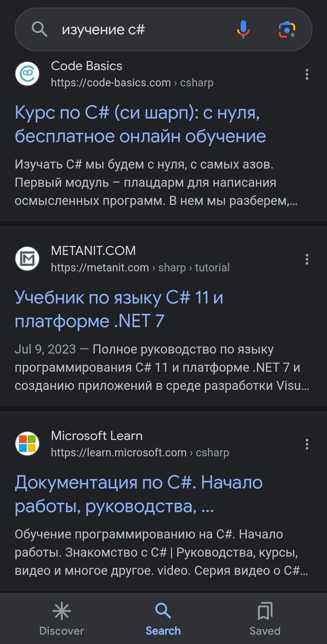Tap the code-basics.com URL breadcrumb
327x644 pixels.
[x=132, y=83]
